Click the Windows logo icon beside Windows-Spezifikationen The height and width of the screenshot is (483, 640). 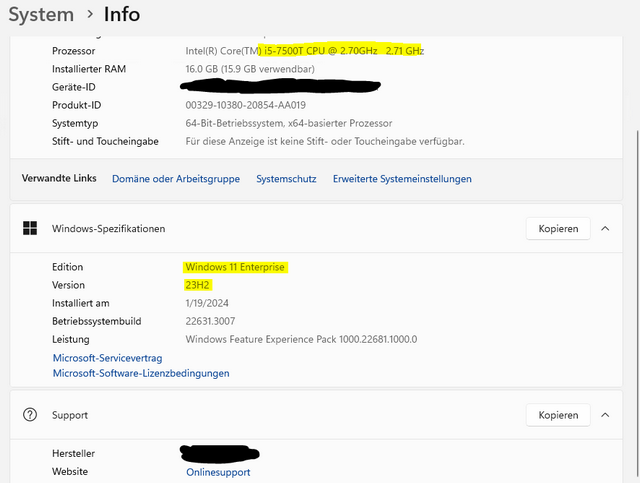tap(30, 228)
